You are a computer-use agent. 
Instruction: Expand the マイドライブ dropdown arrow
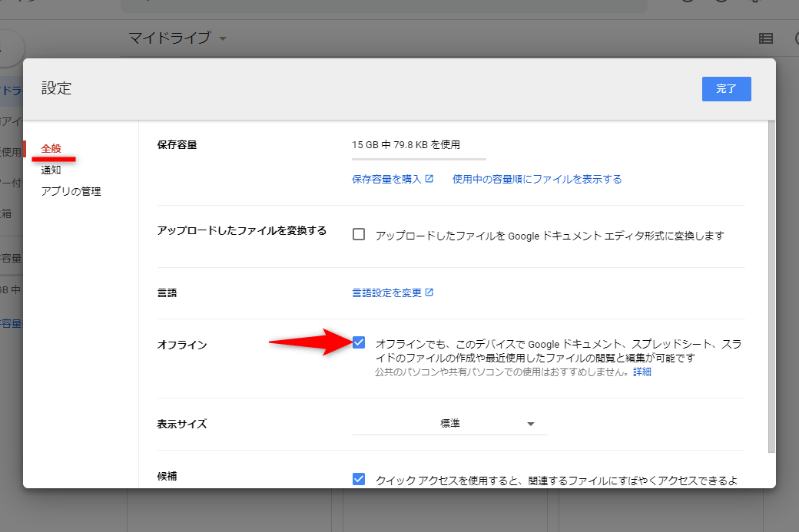[221, 38]
